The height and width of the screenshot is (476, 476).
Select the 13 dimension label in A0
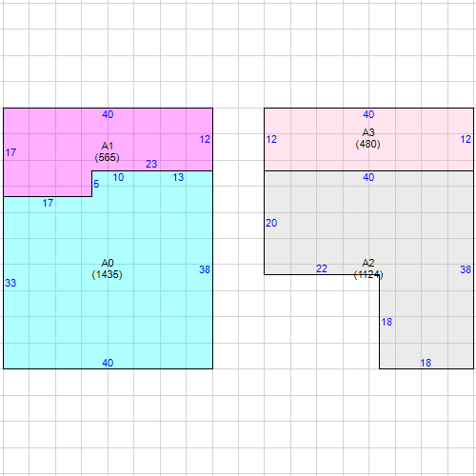(178, 177)
